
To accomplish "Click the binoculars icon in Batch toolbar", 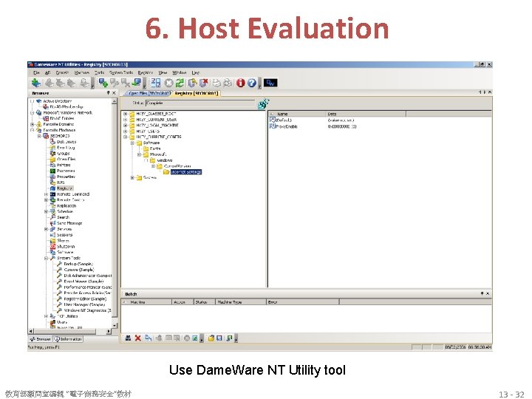I will tap(128, 338).
